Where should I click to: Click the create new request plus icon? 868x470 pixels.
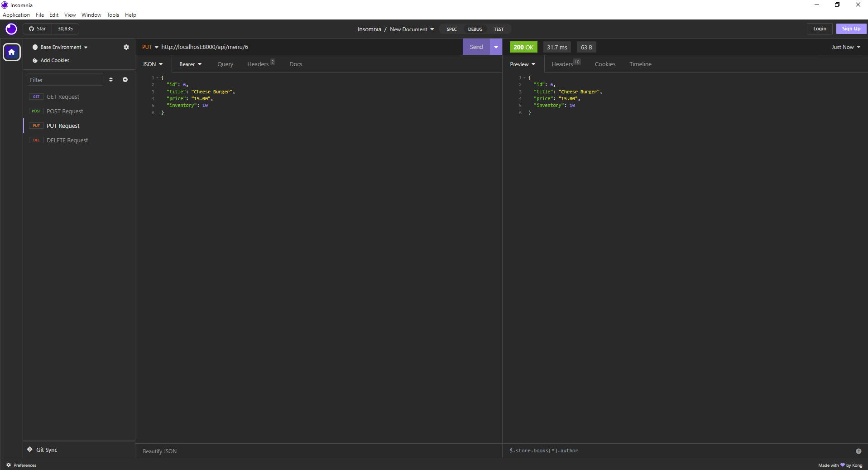pyautogui.click(x=125, y=80)
